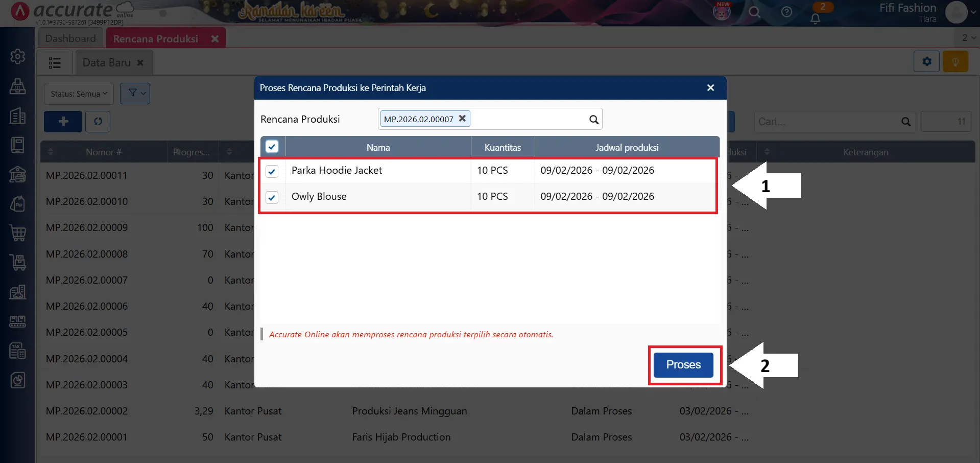Click the global search icon in header
980x463 pixels.
754,12
